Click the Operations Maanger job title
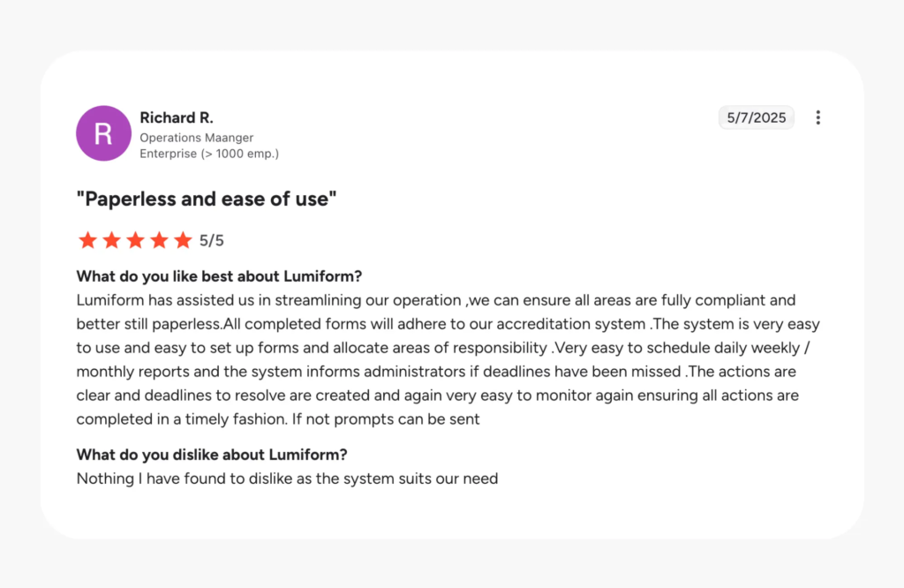The height and width of the screenshot is (588, 904). pyautogui.click(x=196, y=138)
